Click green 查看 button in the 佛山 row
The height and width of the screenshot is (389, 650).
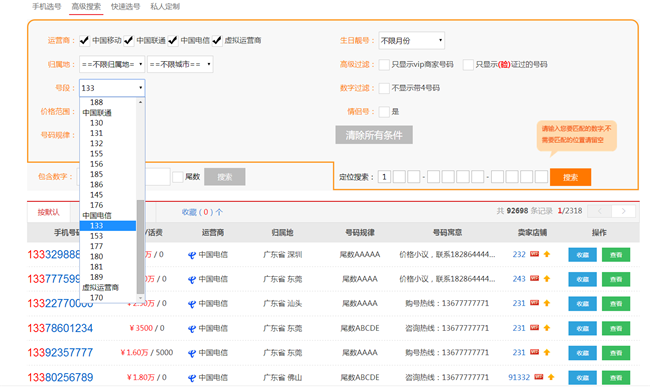(616, 377)
